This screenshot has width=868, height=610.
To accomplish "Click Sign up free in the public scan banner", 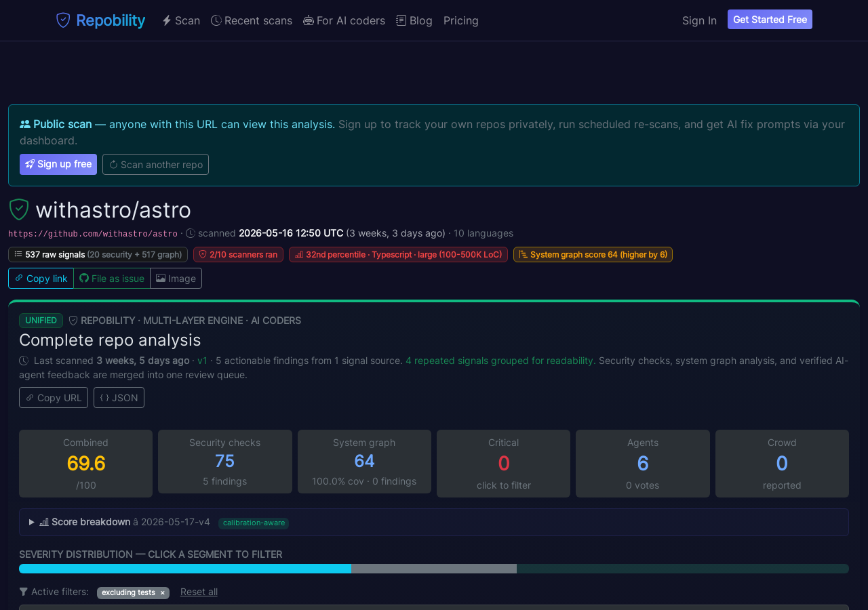I will [58, 164].
